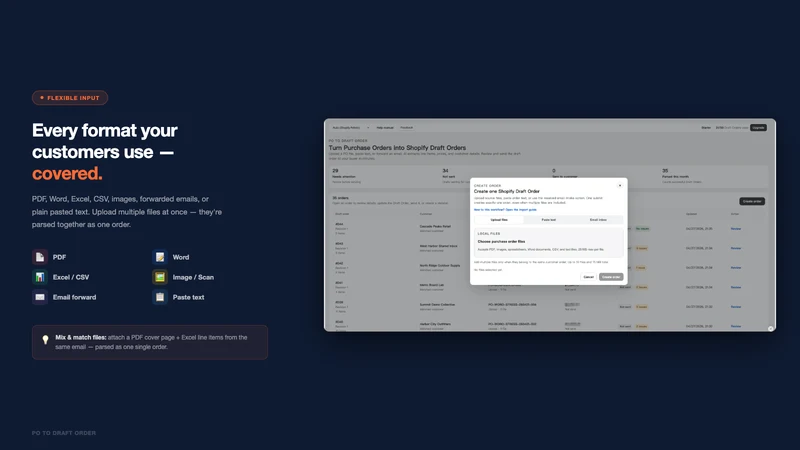Click Cancel in the dialog

(588, 277)
